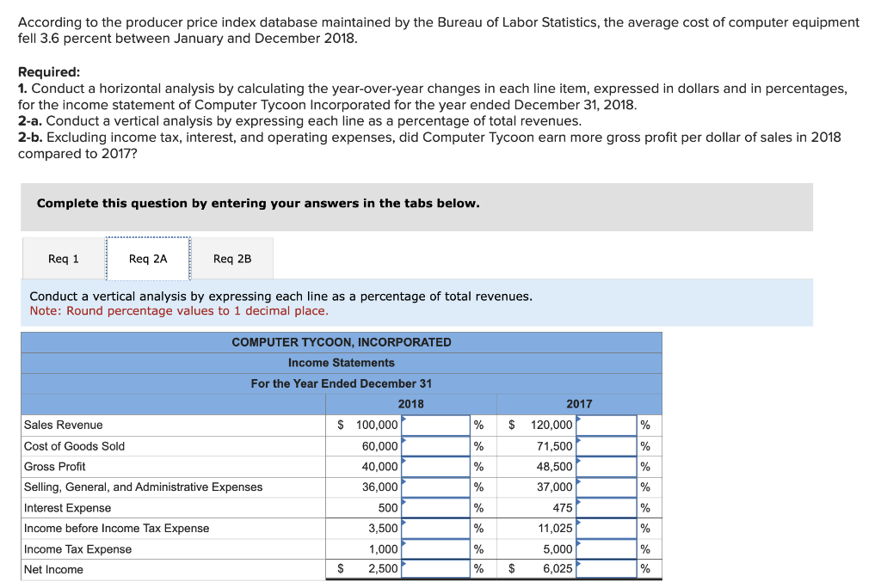Click the Cost of Goods Sold 2018 percentage field
The height and width of the screenshot is (588, 881).
pyautogui.click(x=437, y=445)
